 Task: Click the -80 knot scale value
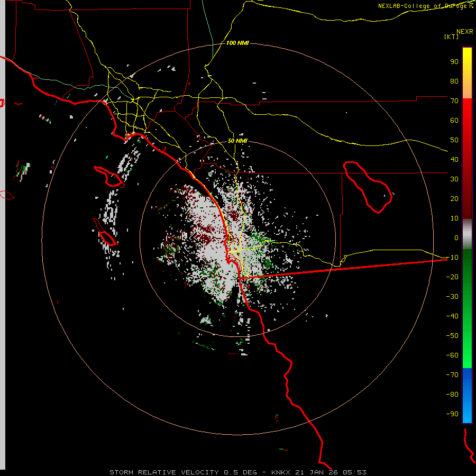click(452, 395)
